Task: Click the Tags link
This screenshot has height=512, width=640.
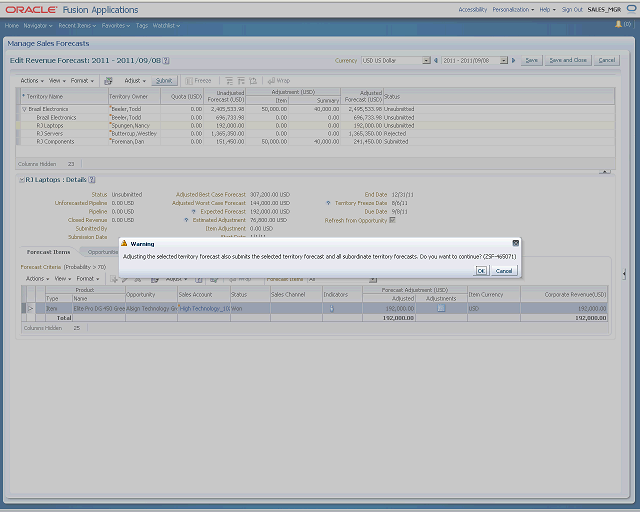Action: click(142, 25)
